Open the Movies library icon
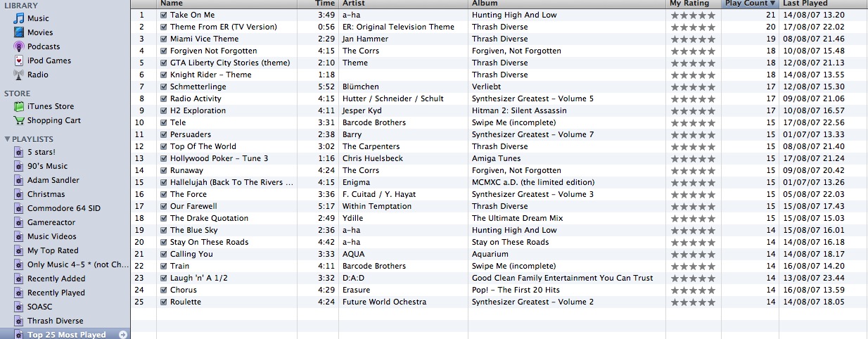The height and width of the screenshot is (339, 868). pyautogui.click(x=19, y=32)
